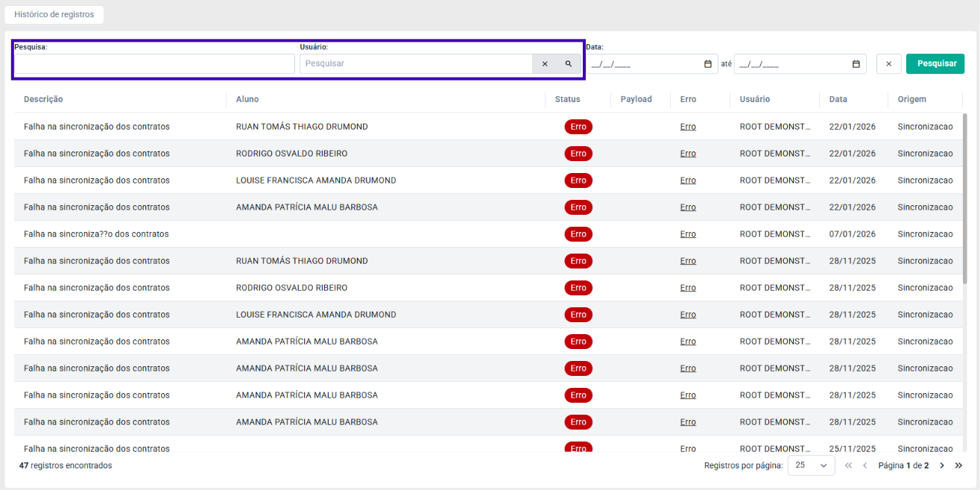Open Erro link for Rodrigo Osvaldo row dated 28/11/2025
The height and width of the screenshot is (490, 980).
[x=688, y=288]
